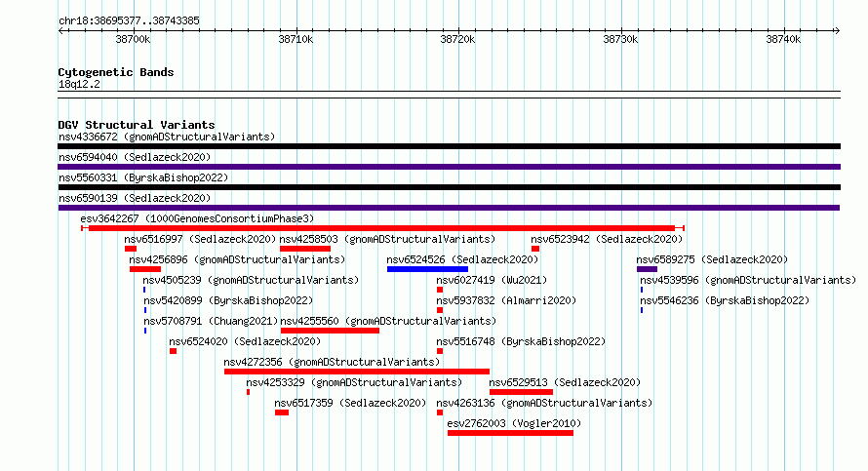Select the red bar under nsv4272356
Image resolution: width=868 pixels, height=471 pixels.
(357, 372)
